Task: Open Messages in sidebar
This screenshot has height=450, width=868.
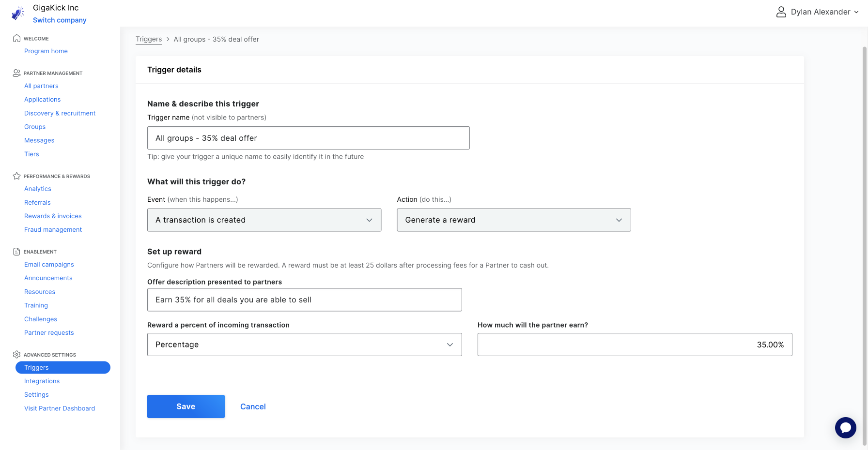Action: pos(39,140)
